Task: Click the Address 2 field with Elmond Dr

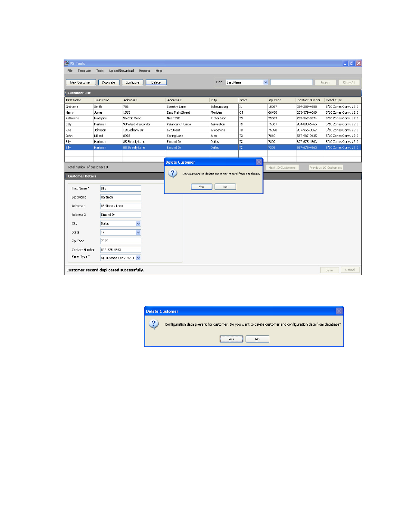Action: click(x=121, y=215)
